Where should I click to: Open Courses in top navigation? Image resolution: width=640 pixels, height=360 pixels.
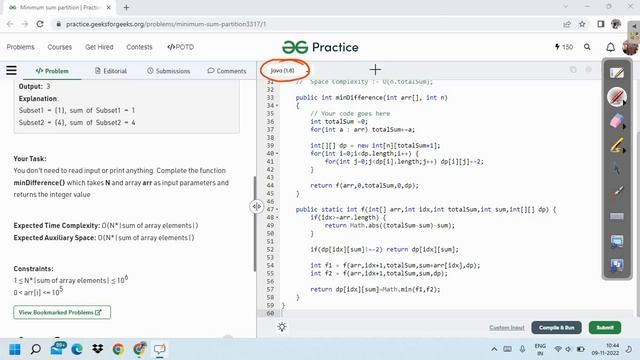click(x=60, y=47)
